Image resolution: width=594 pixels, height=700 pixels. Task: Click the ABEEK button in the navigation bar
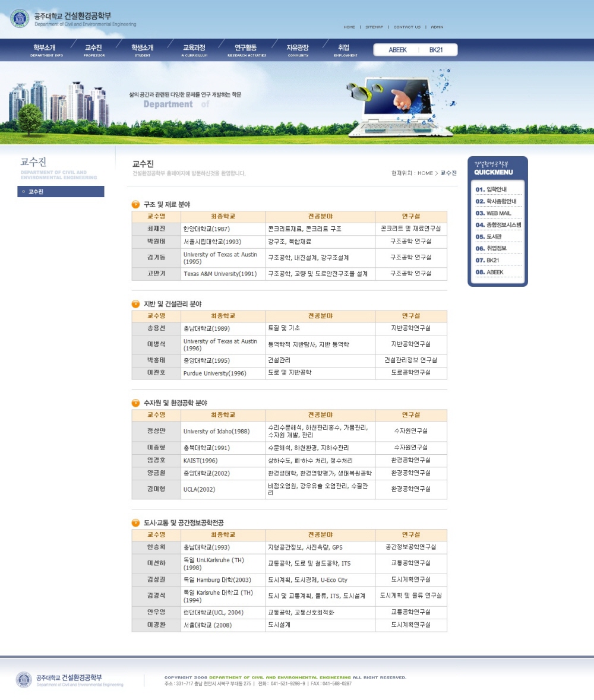397,50
